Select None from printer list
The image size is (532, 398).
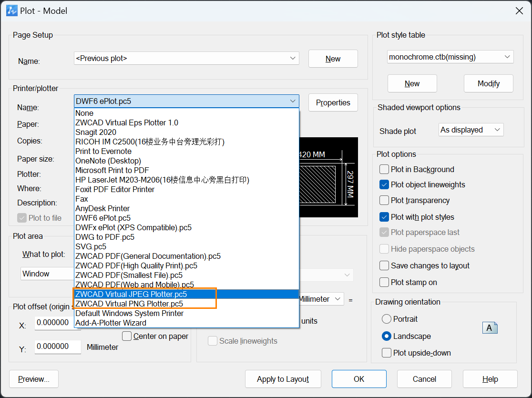tap(186, 113)
